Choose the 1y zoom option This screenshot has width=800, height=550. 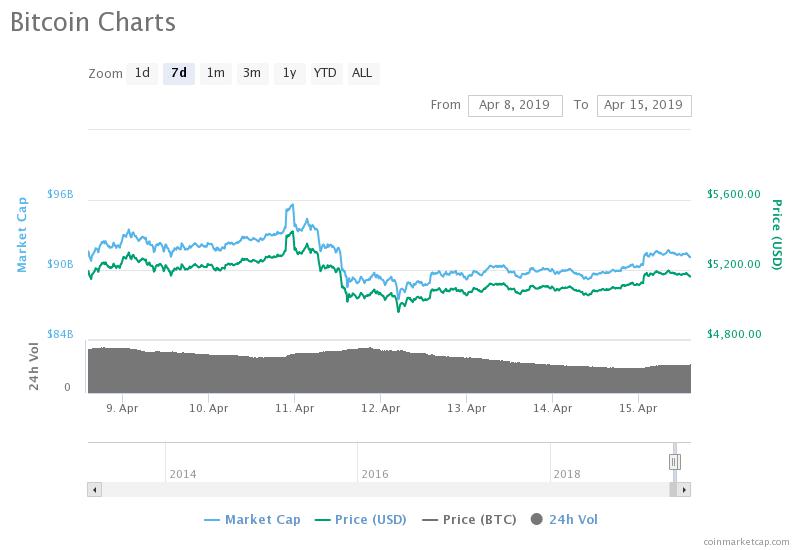coord(289,73)
